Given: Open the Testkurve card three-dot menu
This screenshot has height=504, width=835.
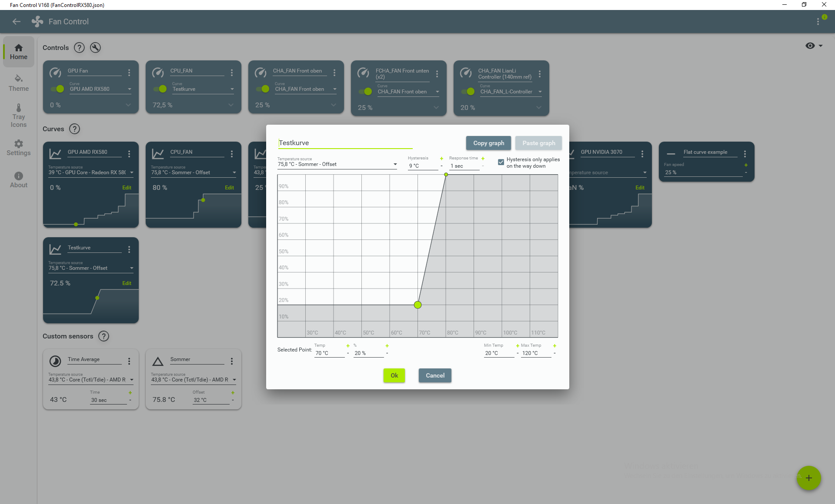Looking at the screenshot, I should [129, 249].
